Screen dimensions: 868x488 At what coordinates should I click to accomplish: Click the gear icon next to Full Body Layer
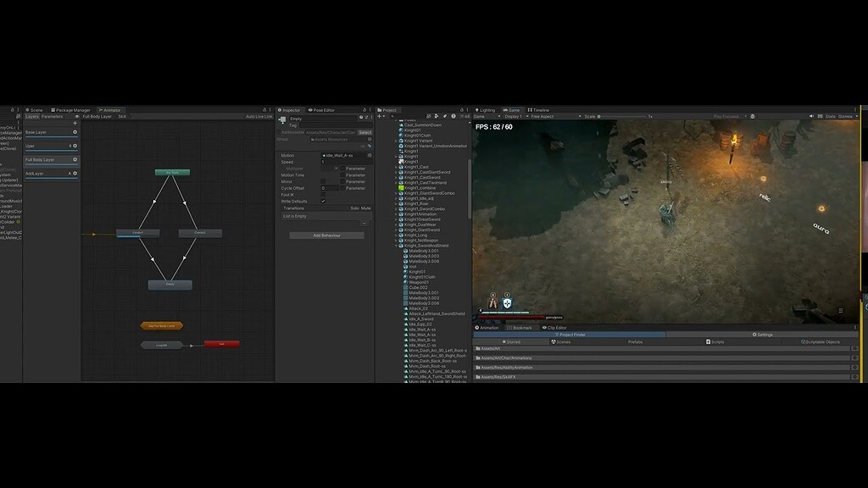click(75, 159)
